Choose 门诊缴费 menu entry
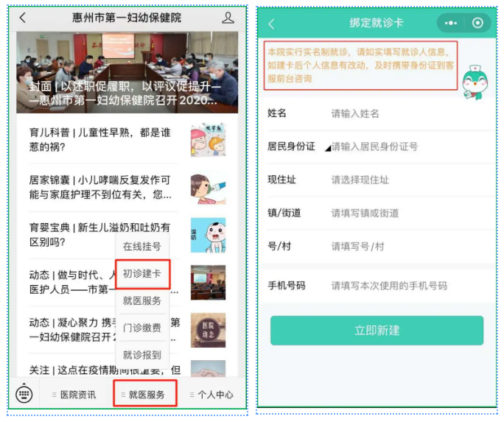 click(x=142, y=328)
